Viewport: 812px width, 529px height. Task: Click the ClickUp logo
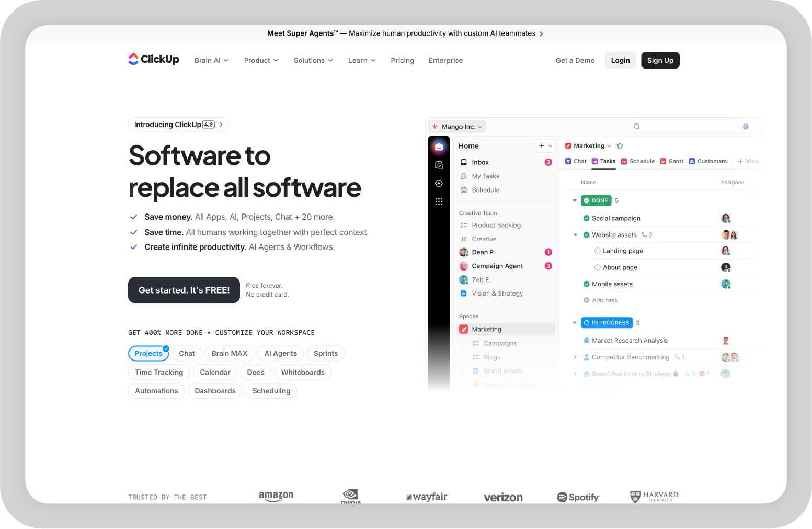[154, 59]
